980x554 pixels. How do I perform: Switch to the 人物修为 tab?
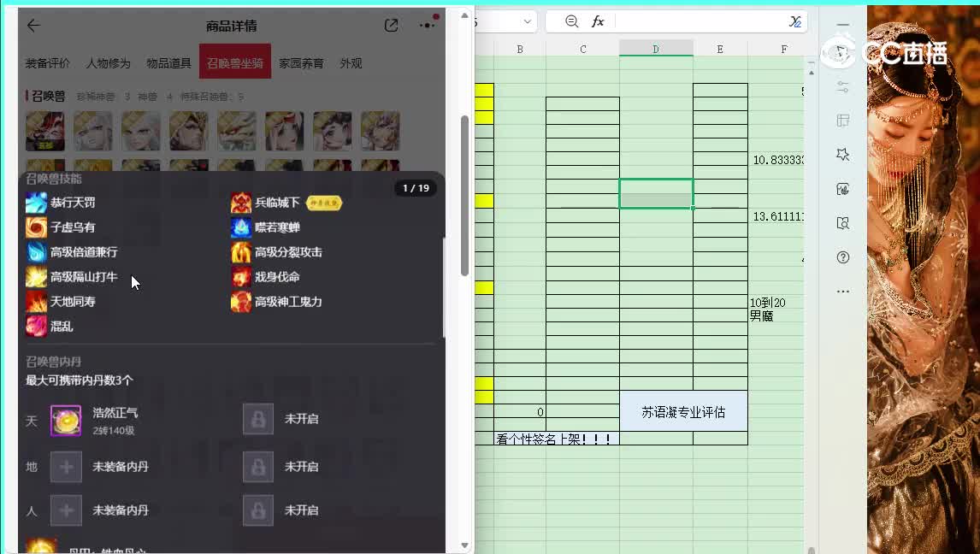pos(108,63)
